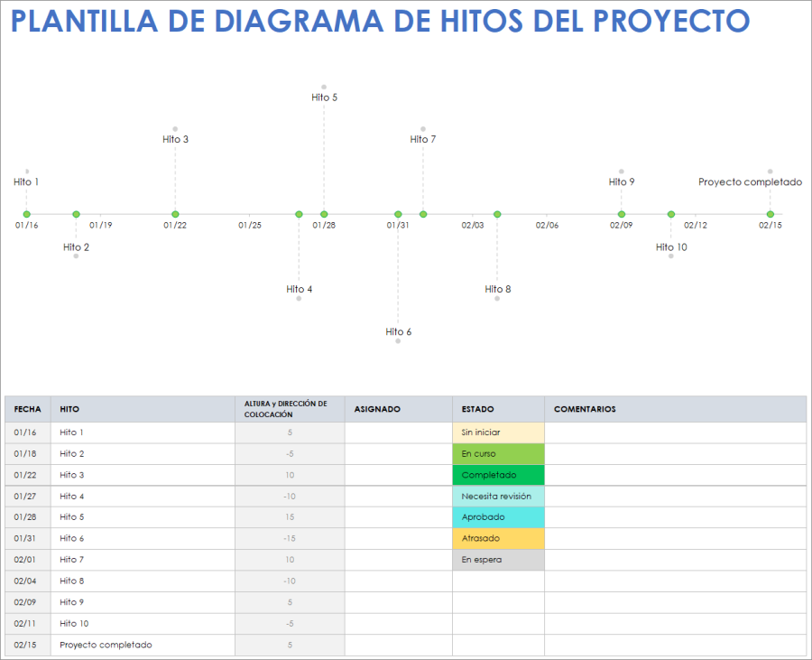Click the Hito 7 label above the timeline
Image resolution: width=812 pixels, height=660 pixels.
tap(423, 138)
